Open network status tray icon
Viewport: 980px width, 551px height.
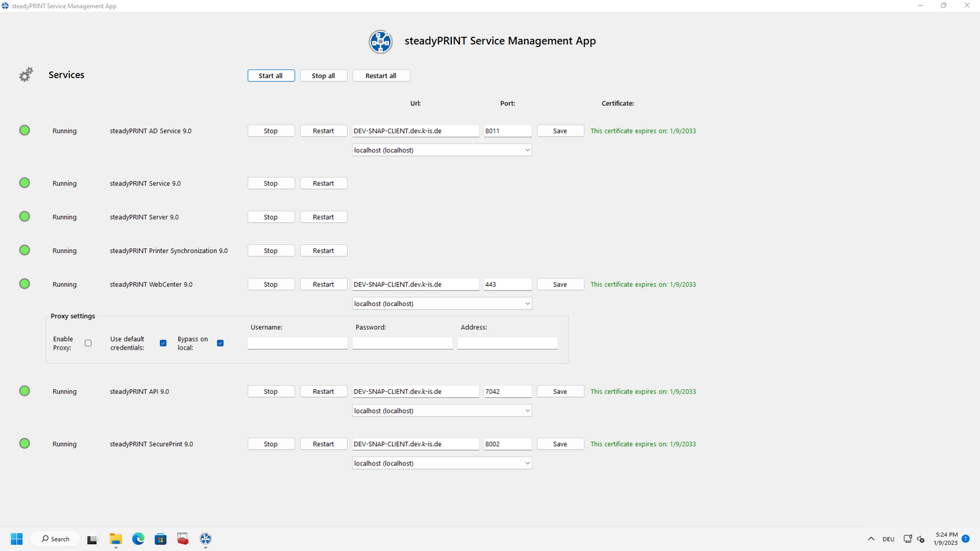click(908, 539)
